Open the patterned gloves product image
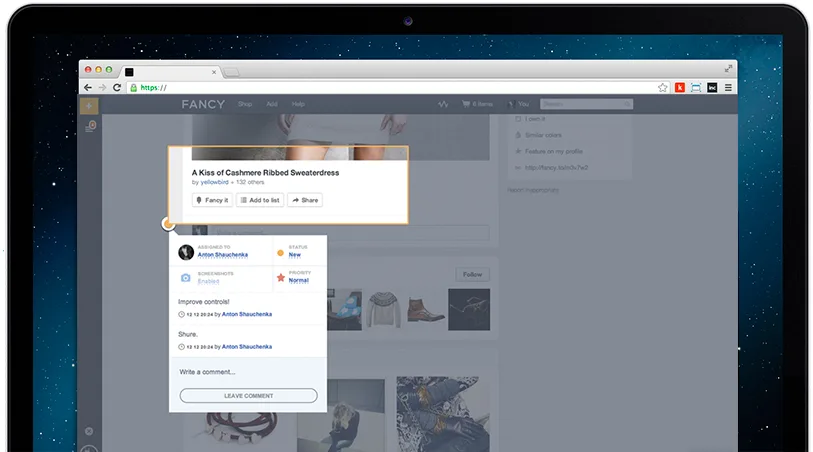 point(443,414)
